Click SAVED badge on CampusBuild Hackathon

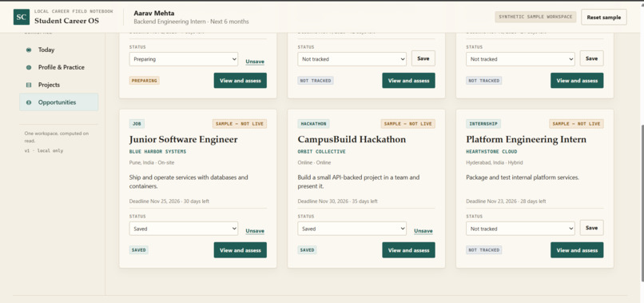pyautogui.click(x=307, y=250)
